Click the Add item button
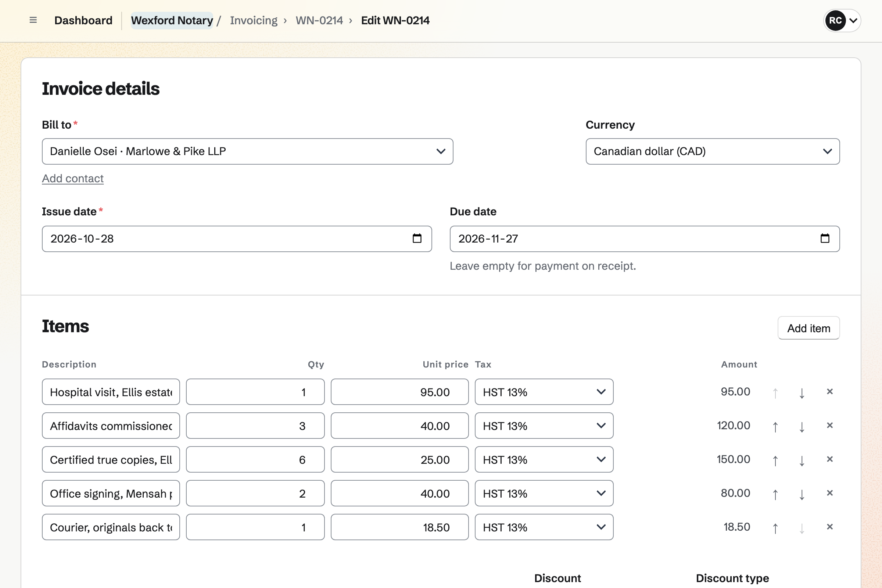Screen dimensions: 882x588 pyautogui.click(x=808, y=328)
